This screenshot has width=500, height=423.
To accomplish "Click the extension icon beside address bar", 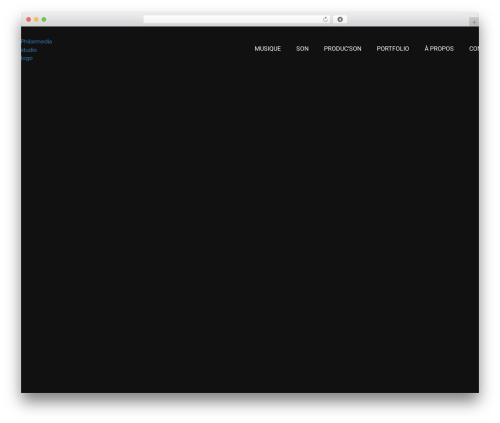I will pos(340,19).
